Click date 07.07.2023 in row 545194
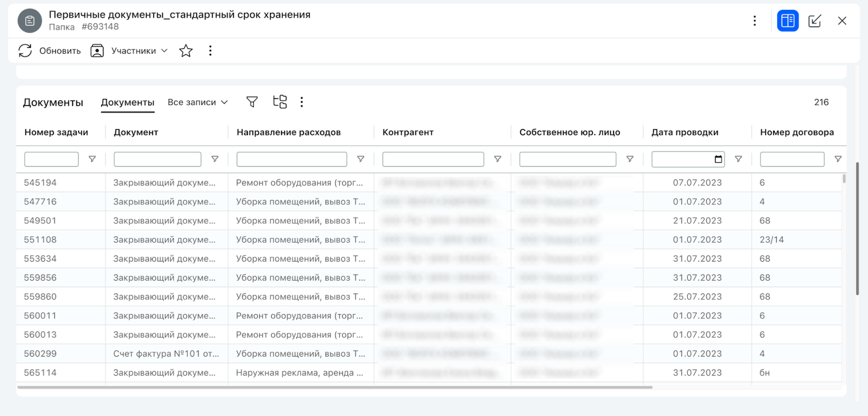The height and width of the screenshot is (416, 868). [x=697, y=182]
